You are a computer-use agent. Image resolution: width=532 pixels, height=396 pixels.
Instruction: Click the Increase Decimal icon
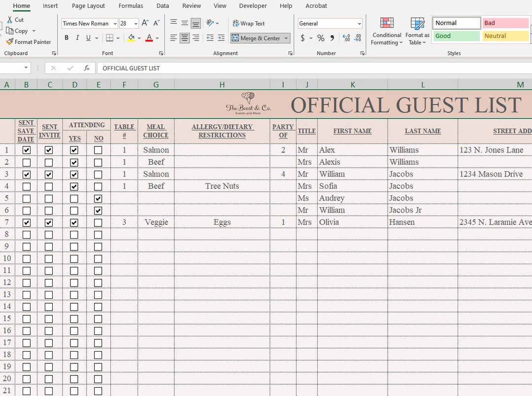click(345, 37)
